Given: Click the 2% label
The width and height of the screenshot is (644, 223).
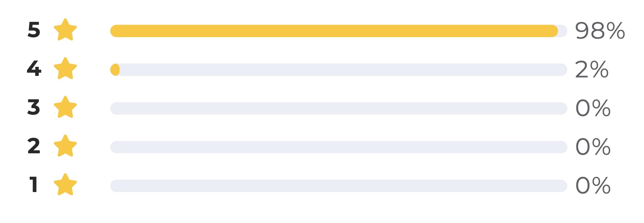Looking at the screenshot, I should [592, 70].
